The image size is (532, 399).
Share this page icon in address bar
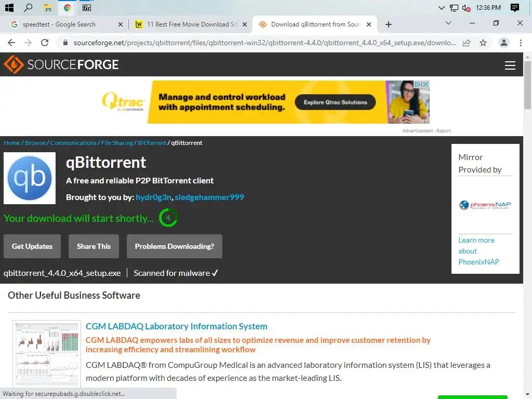pyautogui.click(x=467, y=43)
